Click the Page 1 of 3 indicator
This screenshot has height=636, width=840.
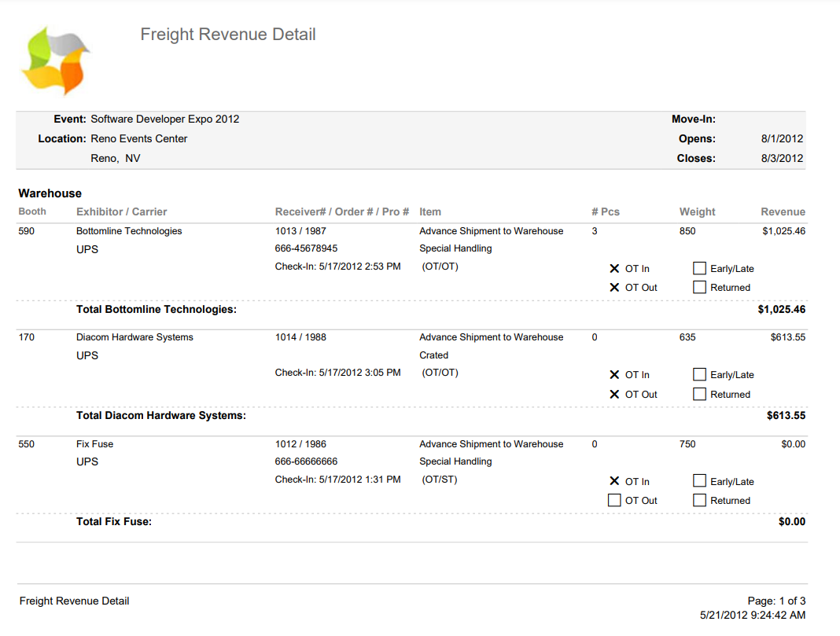[x=779, y=601]
